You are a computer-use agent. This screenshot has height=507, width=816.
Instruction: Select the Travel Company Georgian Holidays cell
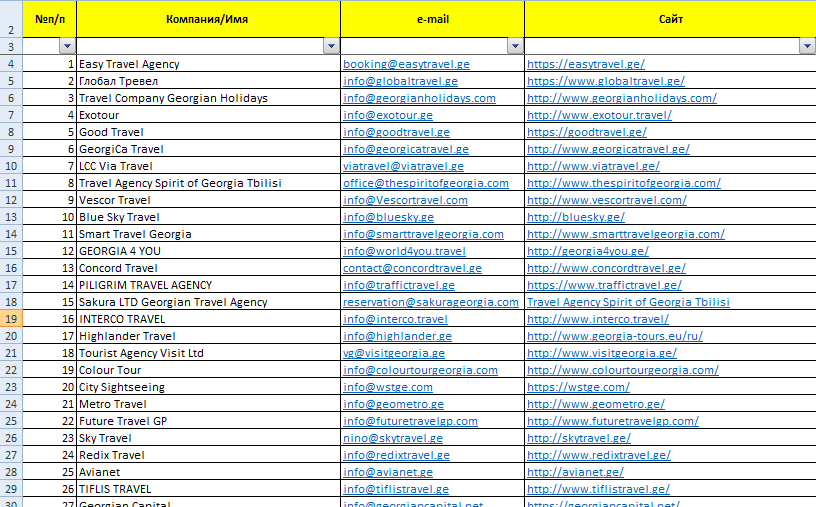(x=208, y=98)
